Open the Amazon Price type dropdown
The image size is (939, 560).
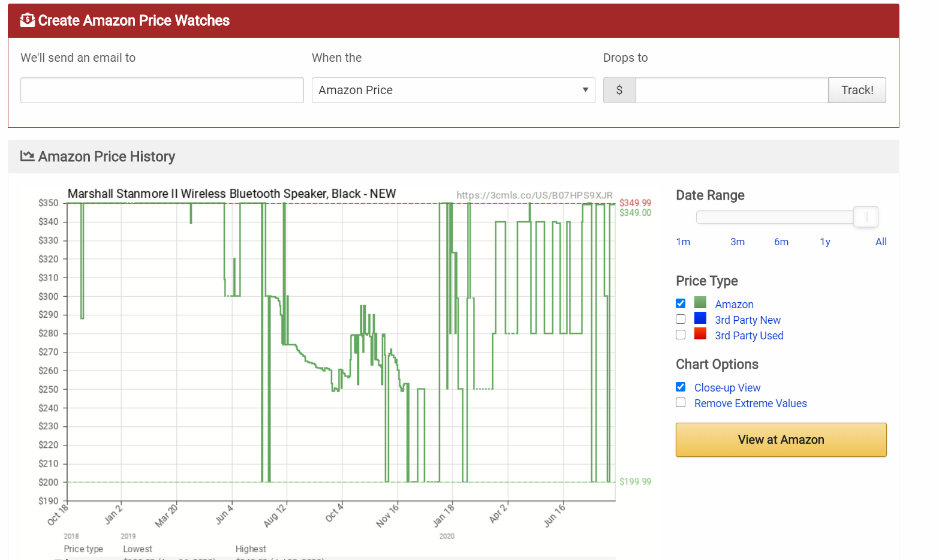[x=453, y=90]
